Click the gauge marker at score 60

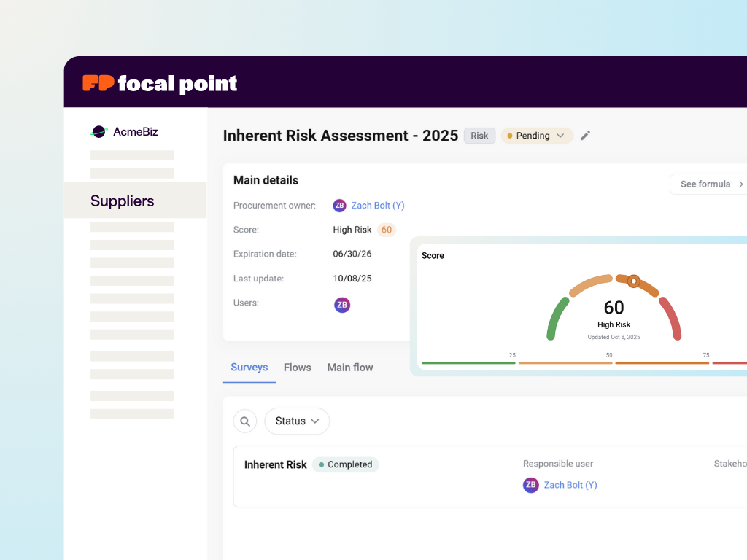[x=634, y=279]
